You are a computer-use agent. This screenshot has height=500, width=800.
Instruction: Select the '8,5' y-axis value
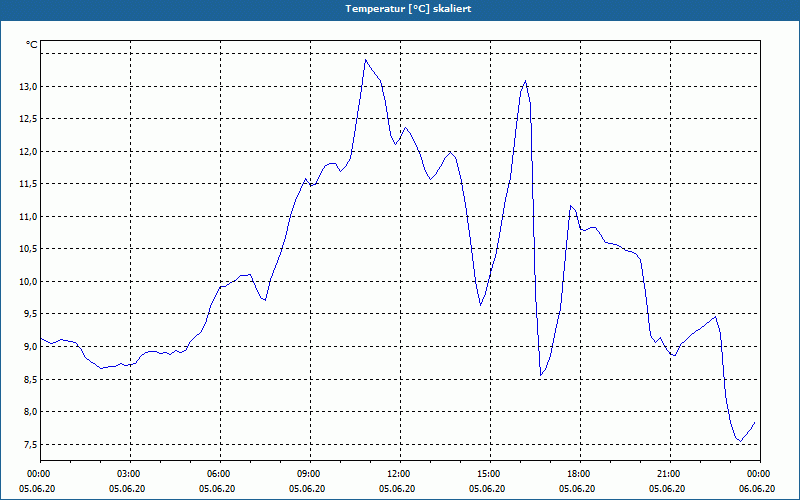click(30, 380)
